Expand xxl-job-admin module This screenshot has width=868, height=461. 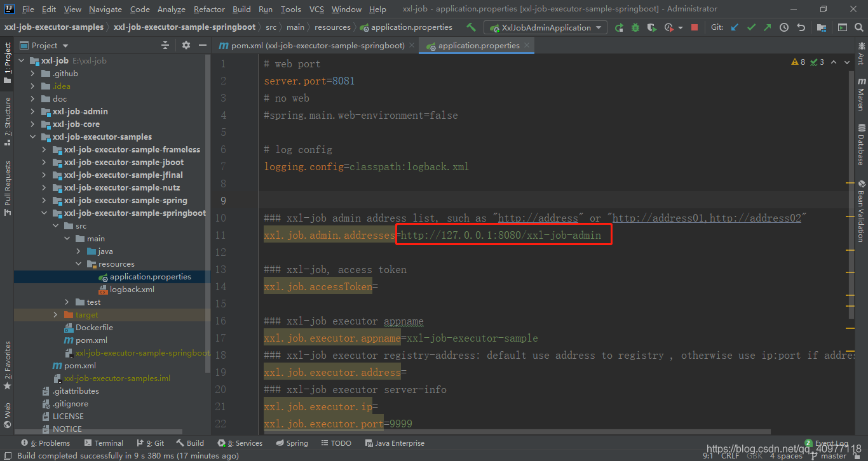[x=33, y=111]
